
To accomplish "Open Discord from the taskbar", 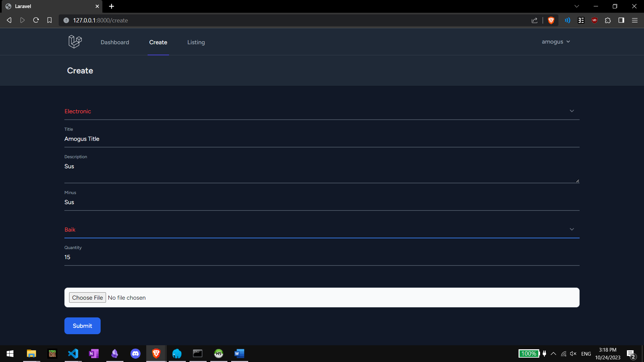I will (136, 354).
